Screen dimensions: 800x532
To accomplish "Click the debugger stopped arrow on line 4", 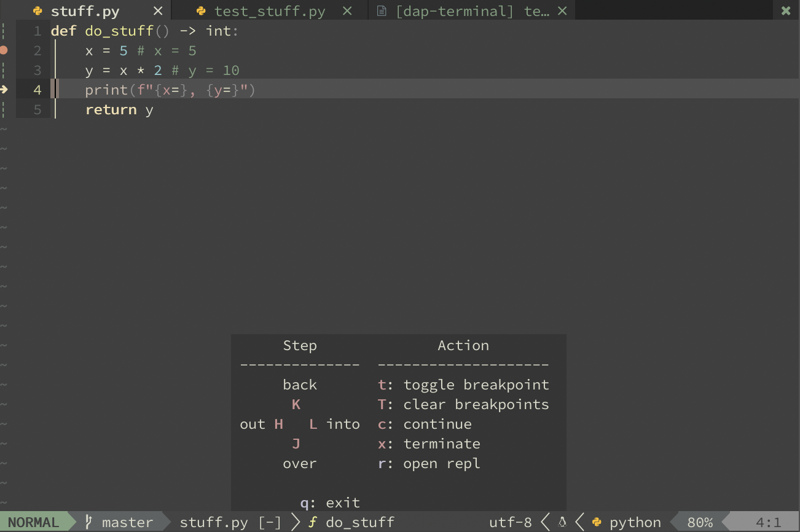I will [4, 90].
